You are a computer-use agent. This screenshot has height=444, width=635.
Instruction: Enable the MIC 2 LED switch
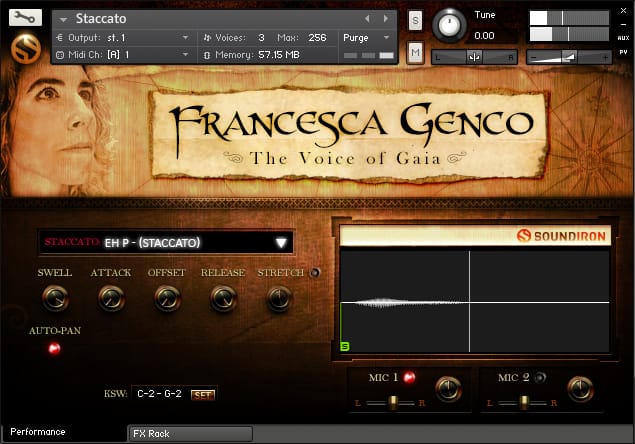pyautogui.click(x=539, y=378)
